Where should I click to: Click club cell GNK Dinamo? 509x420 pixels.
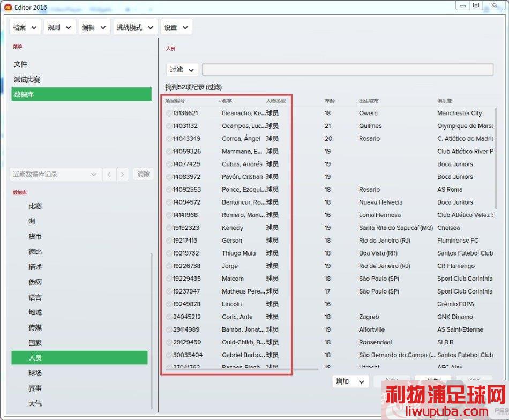[x=455, y=317]
